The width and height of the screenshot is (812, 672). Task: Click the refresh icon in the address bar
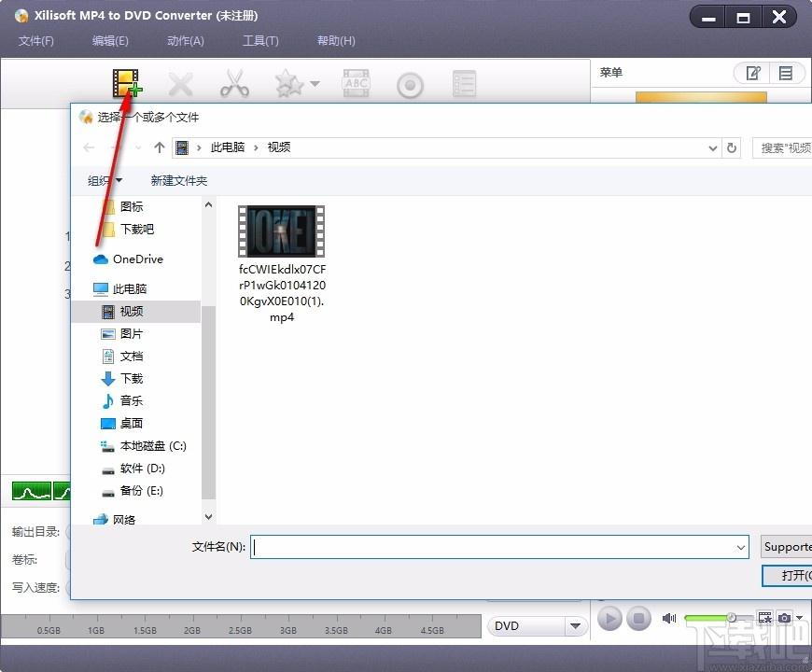(x=731, y=148)
